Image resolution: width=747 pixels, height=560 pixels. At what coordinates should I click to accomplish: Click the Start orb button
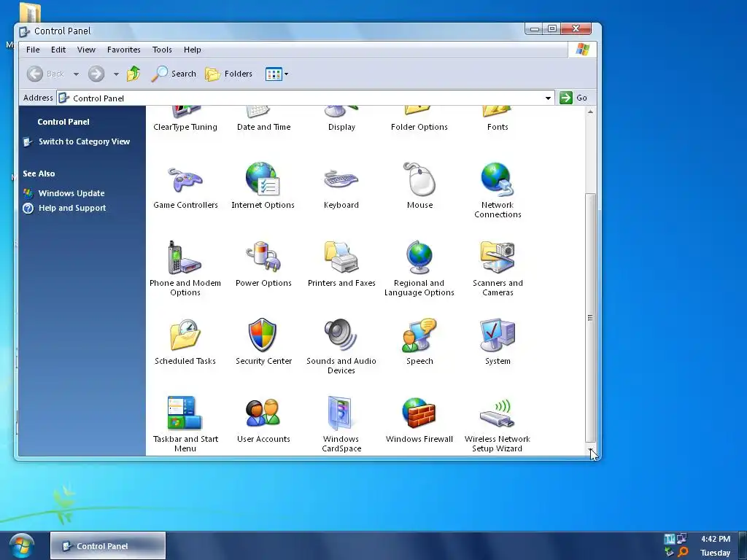pos(21,546)
